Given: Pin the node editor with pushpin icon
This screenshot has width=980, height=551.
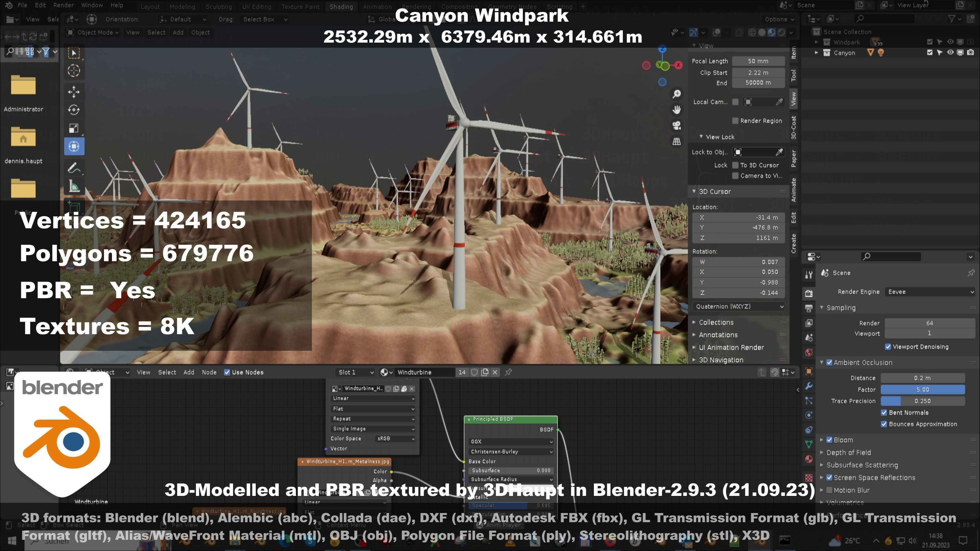Looking at the screenshot, I should point(508,372).
